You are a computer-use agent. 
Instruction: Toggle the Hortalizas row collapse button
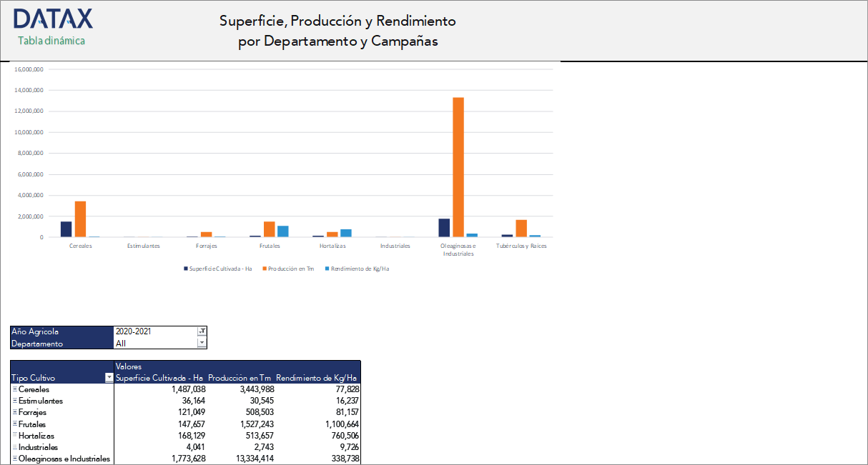pyautogui.click(x=14, y=435)
